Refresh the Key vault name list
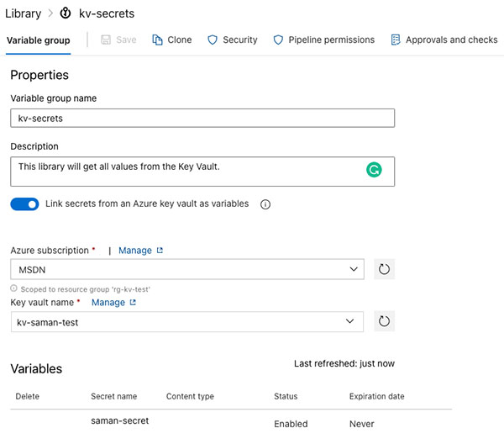 pyautogui.click(x=384, y=321)
